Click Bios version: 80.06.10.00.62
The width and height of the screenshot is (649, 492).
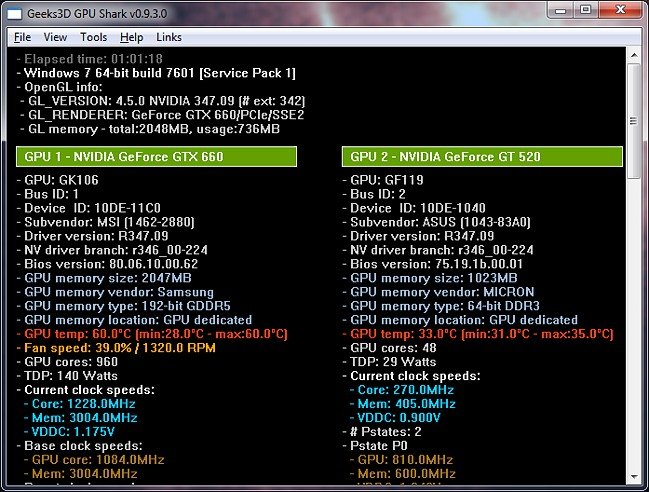108,264
